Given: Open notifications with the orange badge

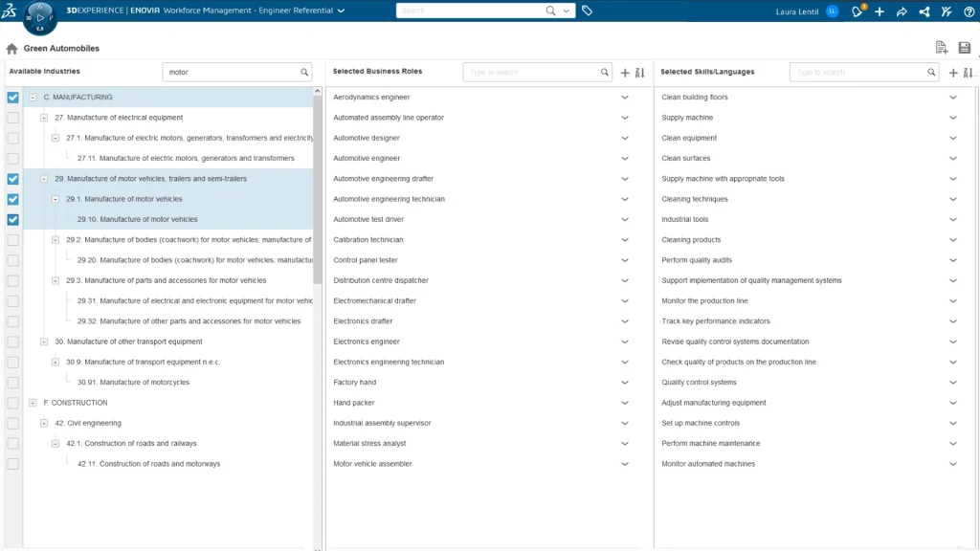Looking at the screenshot, I should (857, 11).
